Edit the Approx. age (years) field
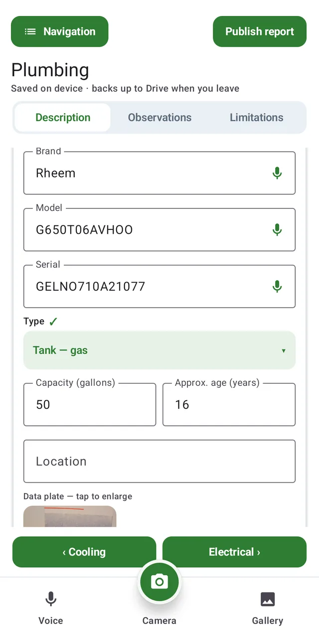This screenshot has width=319, height=644. click(229, 404)
